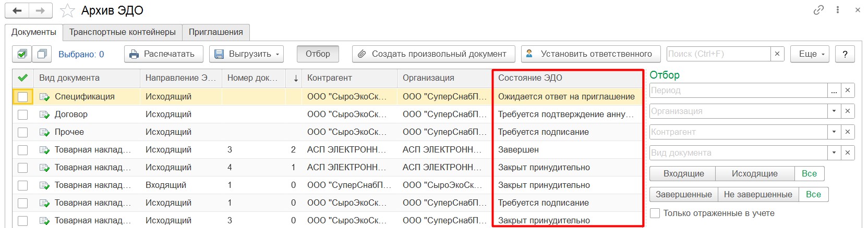Clear the Период filter field

(x=848, y=90)
